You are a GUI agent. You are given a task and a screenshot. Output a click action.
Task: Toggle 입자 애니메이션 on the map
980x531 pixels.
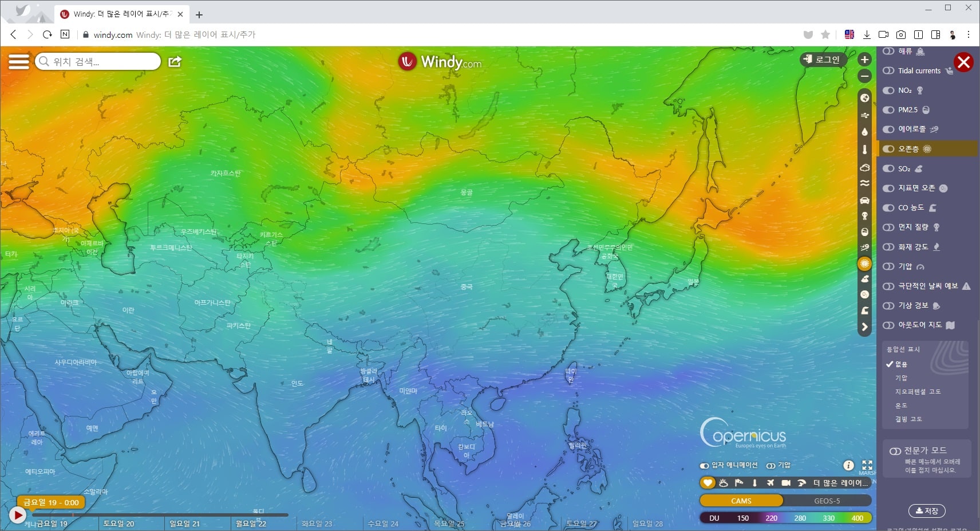tap(704, 466)
